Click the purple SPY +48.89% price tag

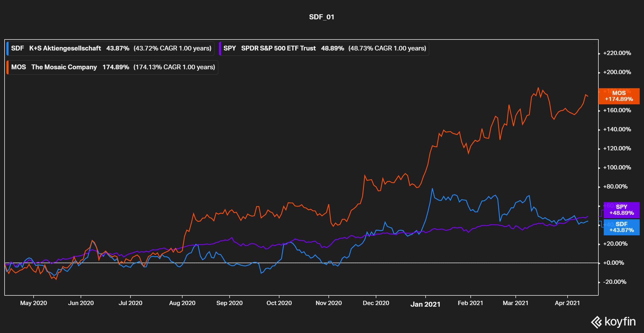[x=621, y=210]
